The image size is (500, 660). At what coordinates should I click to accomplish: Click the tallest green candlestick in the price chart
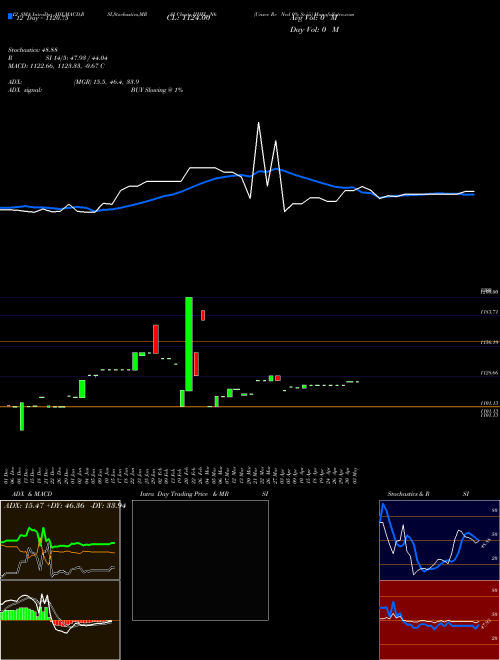(189, 344)
